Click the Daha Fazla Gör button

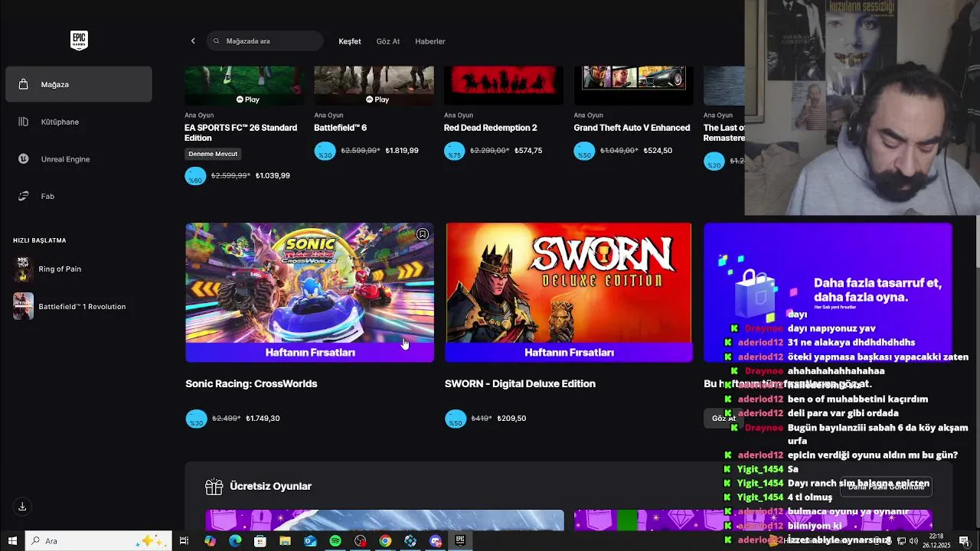886,487
